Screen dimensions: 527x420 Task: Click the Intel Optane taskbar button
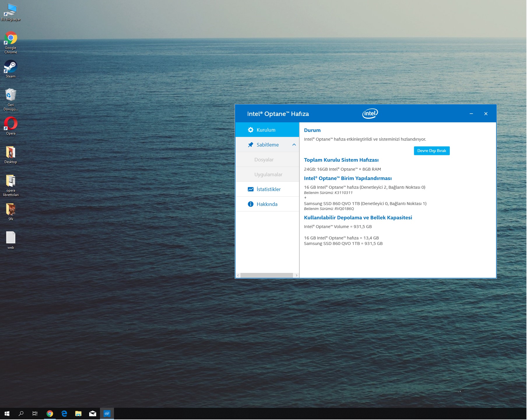[x=107, y=414]
